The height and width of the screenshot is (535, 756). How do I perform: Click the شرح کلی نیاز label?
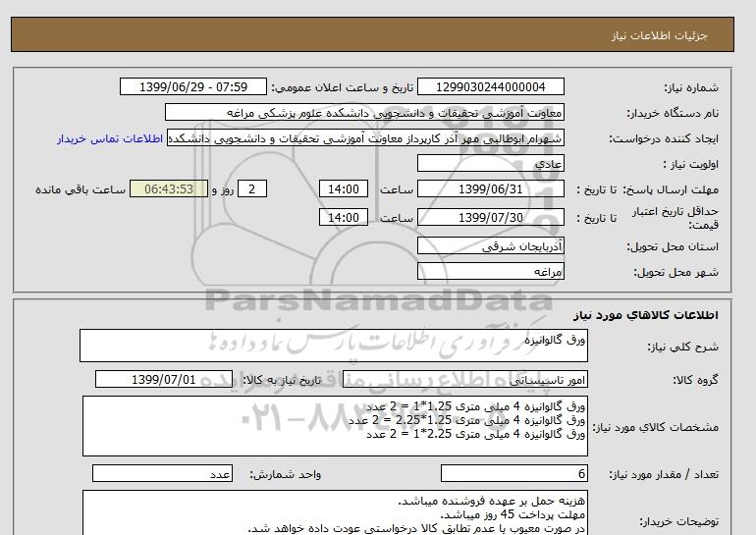pyautogui.click(x=682, y=347)
